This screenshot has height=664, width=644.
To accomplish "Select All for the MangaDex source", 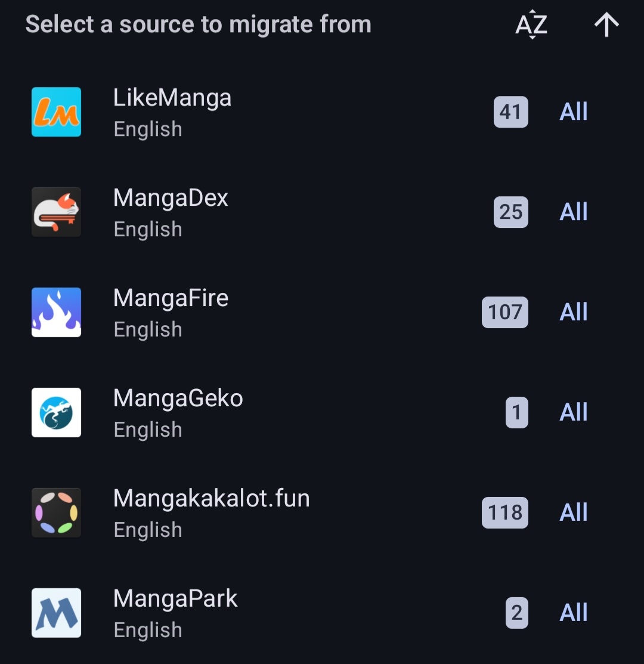I will (573, 212).
